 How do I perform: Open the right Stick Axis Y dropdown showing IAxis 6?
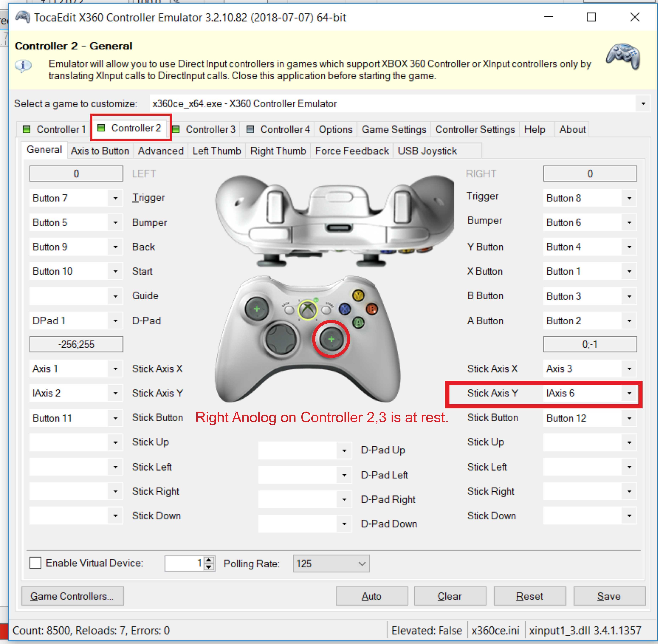pyautogui.click(x=629, y=393)
